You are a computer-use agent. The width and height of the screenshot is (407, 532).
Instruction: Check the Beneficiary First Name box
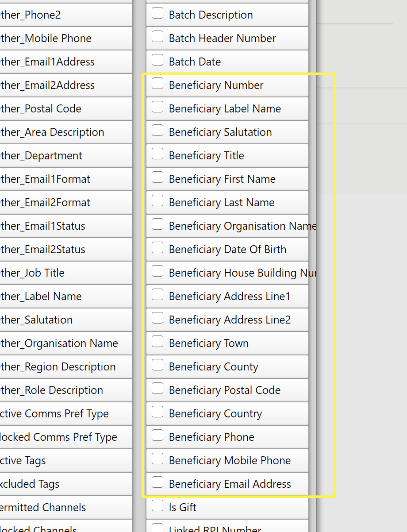pos(157,177)
